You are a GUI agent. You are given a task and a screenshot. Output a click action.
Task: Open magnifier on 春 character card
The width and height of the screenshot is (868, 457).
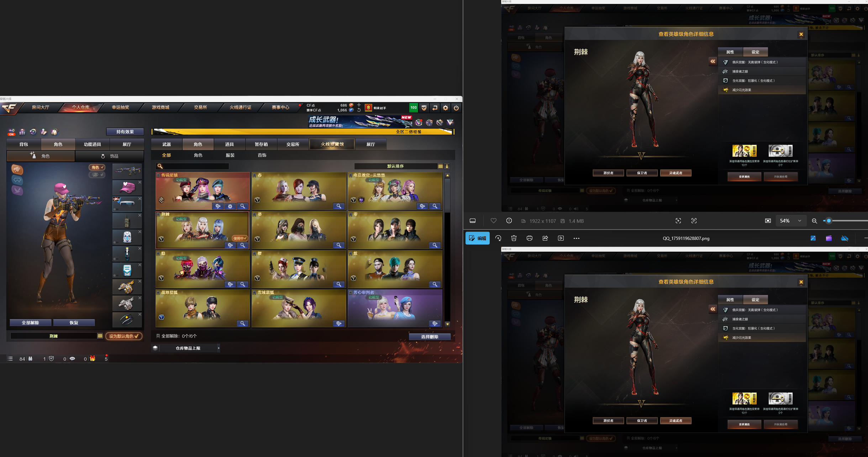(x=338, y=206)
